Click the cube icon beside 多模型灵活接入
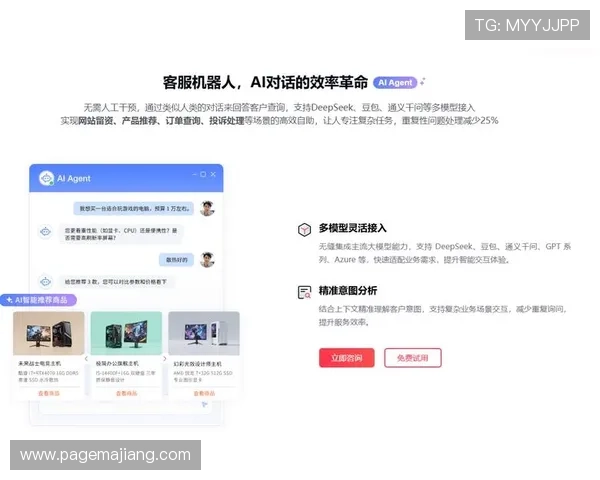 click(x=305, y=230)
